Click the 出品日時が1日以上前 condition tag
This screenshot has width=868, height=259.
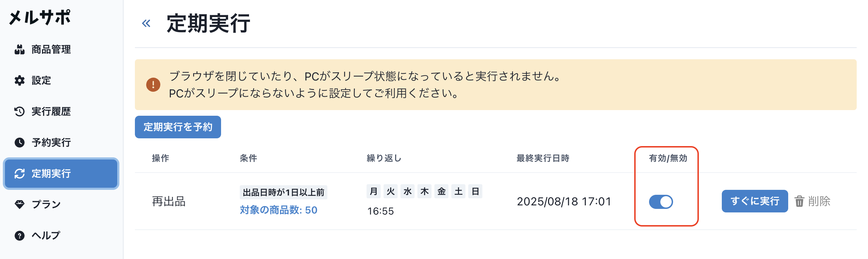click(283, 192)
